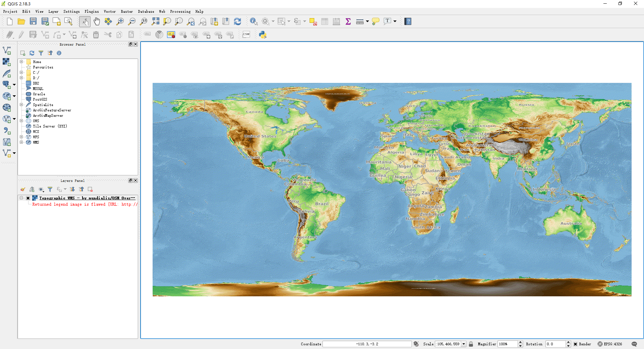
Task: Open the Processing menu
Action: point(180,11)
